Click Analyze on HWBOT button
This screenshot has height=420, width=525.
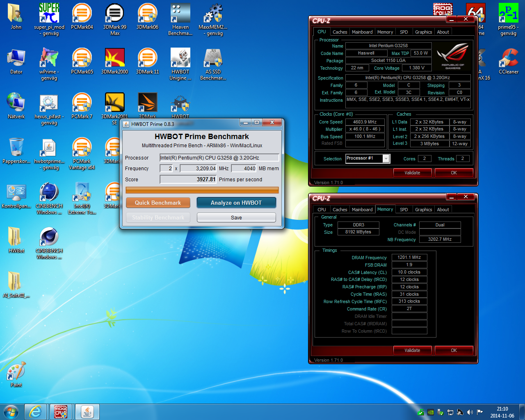click(236, 203)
